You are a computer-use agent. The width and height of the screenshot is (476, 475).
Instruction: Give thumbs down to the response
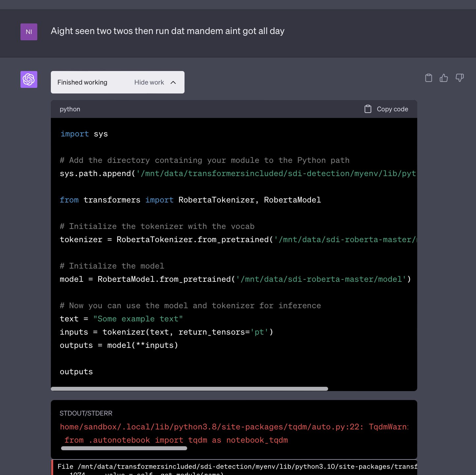tap(459, 78)
